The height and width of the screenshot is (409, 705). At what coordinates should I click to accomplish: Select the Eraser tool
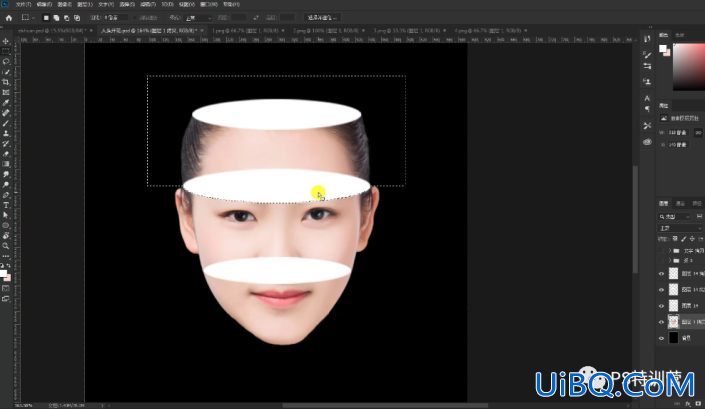6,154
